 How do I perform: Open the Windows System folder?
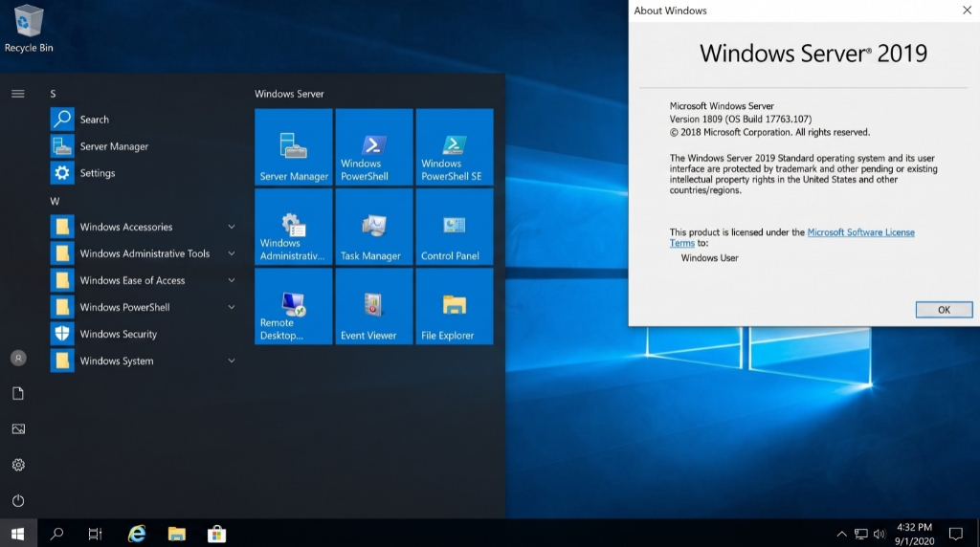point(144,361)
